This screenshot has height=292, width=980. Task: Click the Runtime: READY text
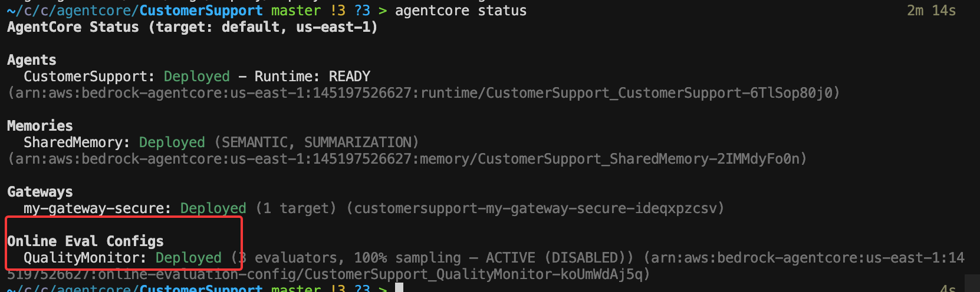[312, 77]
